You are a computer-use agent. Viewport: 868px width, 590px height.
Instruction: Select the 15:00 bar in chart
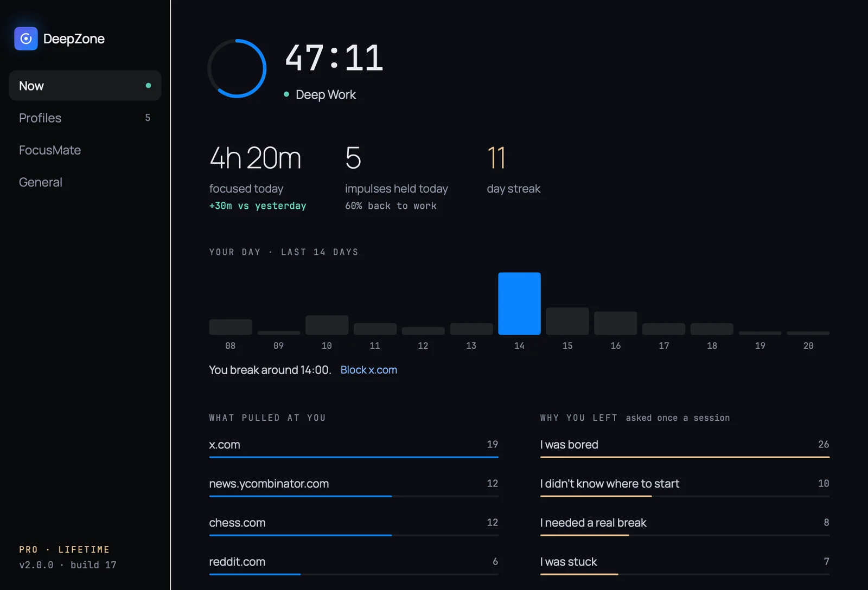[x=567, y=321]
